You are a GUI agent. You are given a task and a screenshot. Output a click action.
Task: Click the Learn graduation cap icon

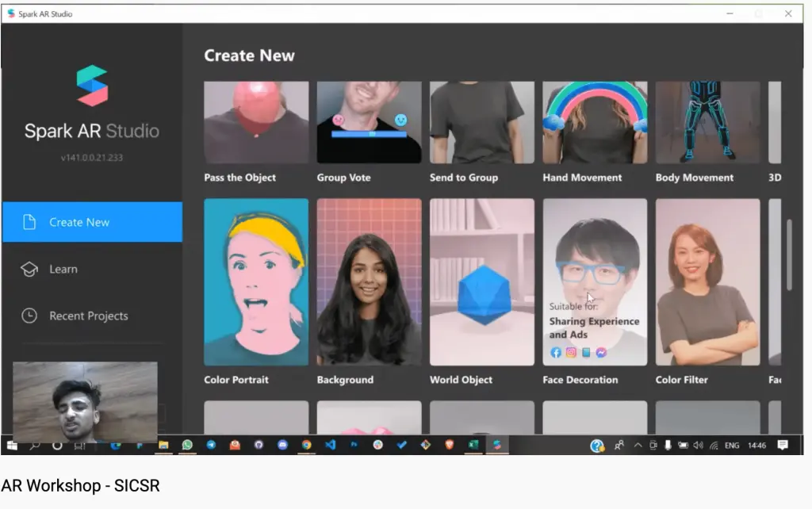[29, 270]
